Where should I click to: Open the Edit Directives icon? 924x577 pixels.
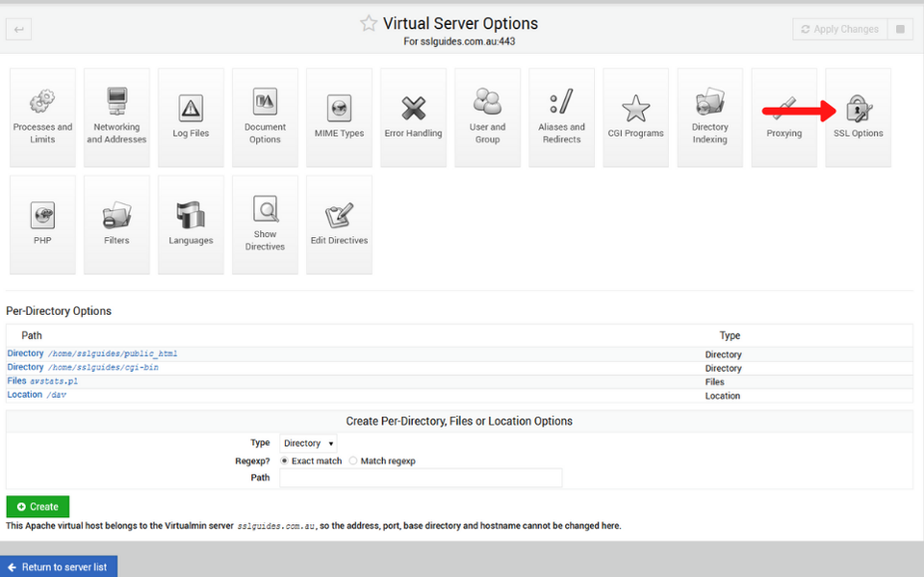coord(339,223)
